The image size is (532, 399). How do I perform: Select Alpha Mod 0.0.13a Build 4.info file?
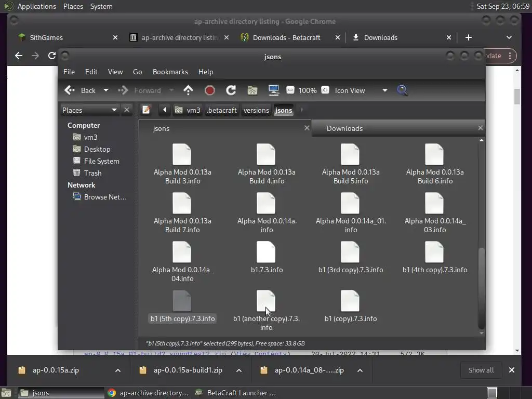pyautogui.click(x=267, y=164)
